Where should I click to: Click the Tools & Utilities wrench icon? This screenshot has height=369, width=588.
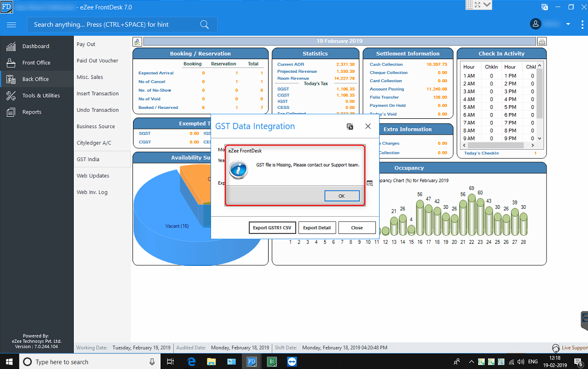(11, 96)
